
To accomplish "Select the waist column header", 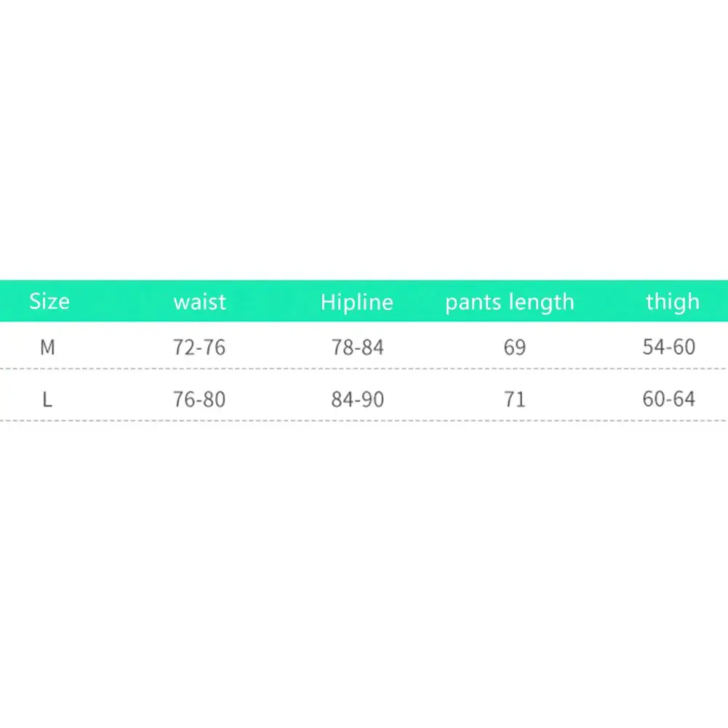I will [200, 303].
